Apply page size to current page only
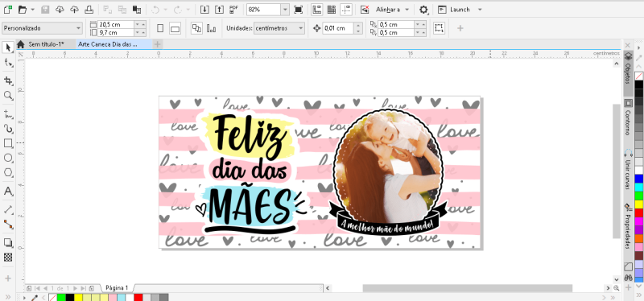 tap(211, 28)
